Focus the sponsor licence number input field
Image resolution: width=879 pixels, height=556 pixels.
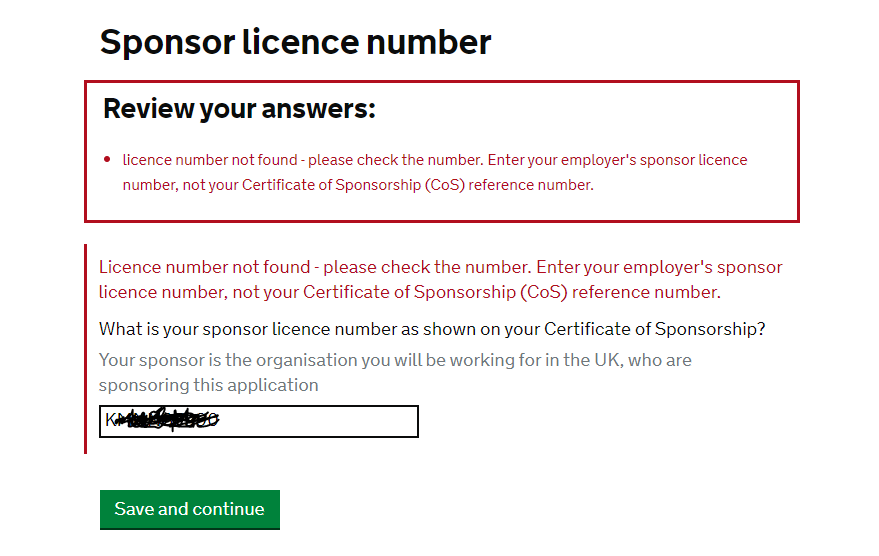coord(258,421)
